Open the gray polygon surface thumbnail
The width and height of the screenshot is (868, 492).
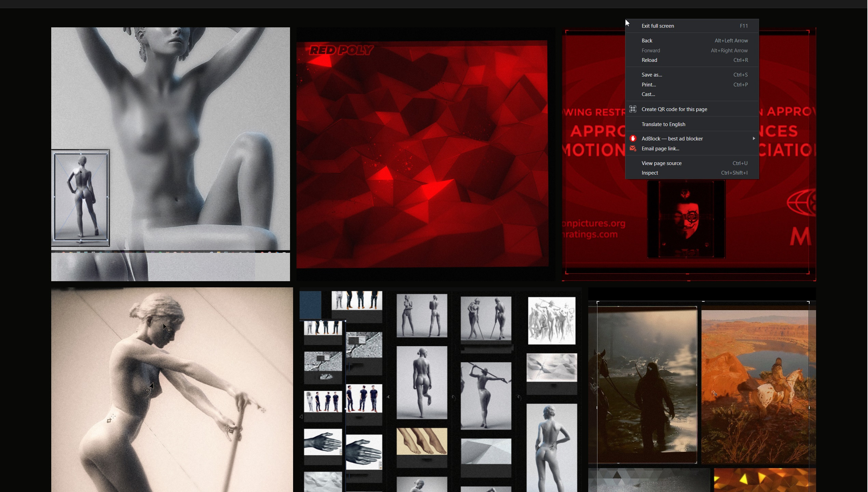click(x=486, y=451)
